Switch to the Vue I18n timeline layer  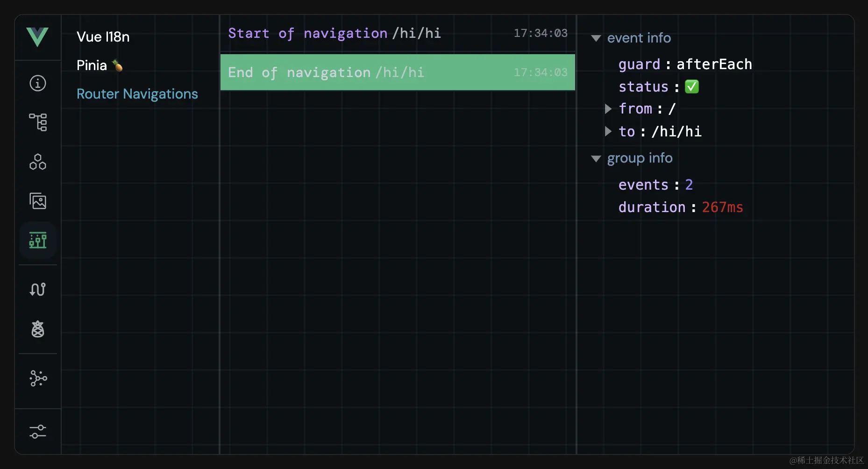click(x=103, y=37)
